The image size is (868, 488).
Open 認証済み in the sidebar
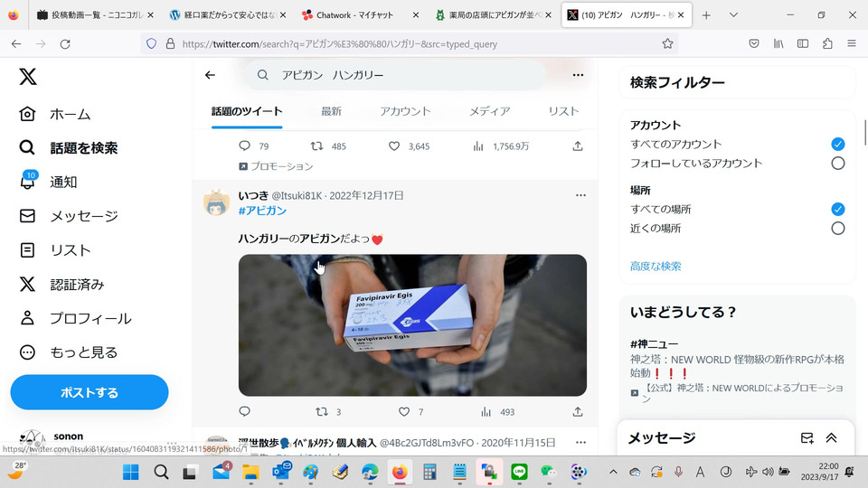61,285
